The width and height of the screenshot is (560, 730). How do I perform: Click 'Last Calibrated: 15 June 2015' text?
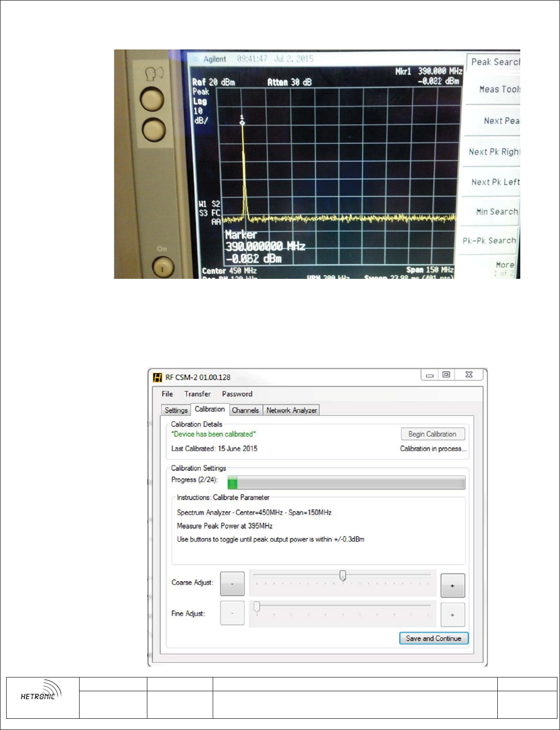214,449
